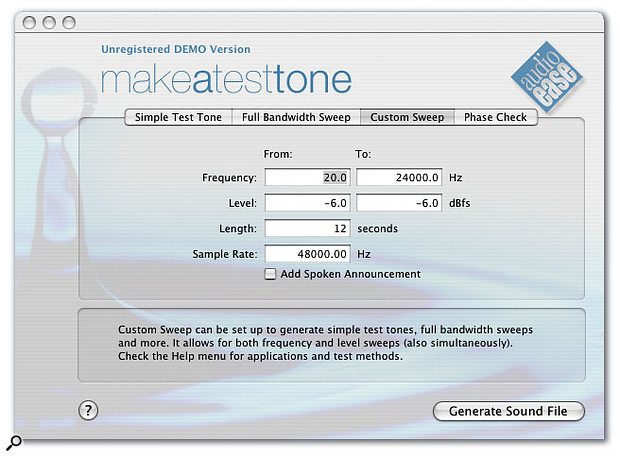Image resolution: width=620 pixels, height=457 pixels.
Task: Focus the From frequency field 20.0
Action: [x=308, y=178]
